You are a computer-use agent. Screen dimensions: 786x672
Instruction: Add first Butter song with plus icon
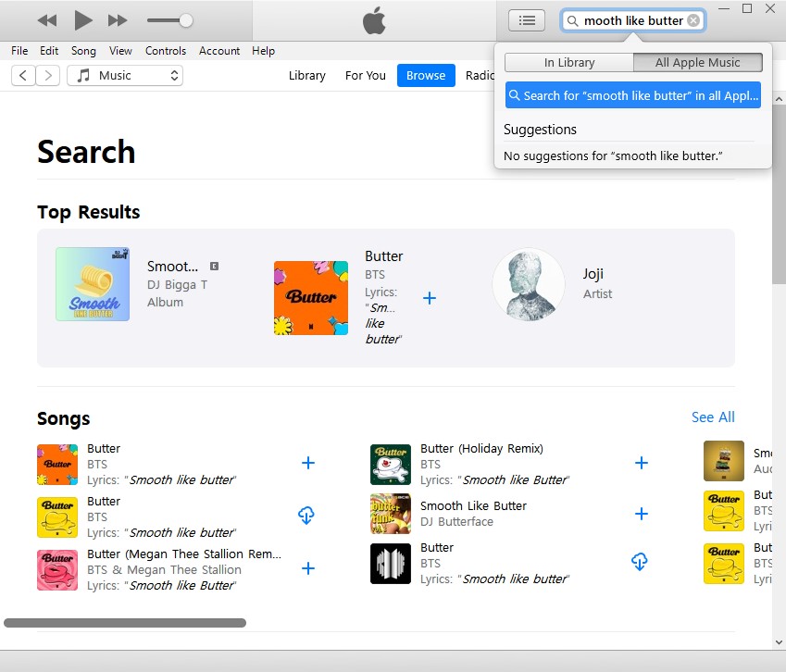click(308, 463)
